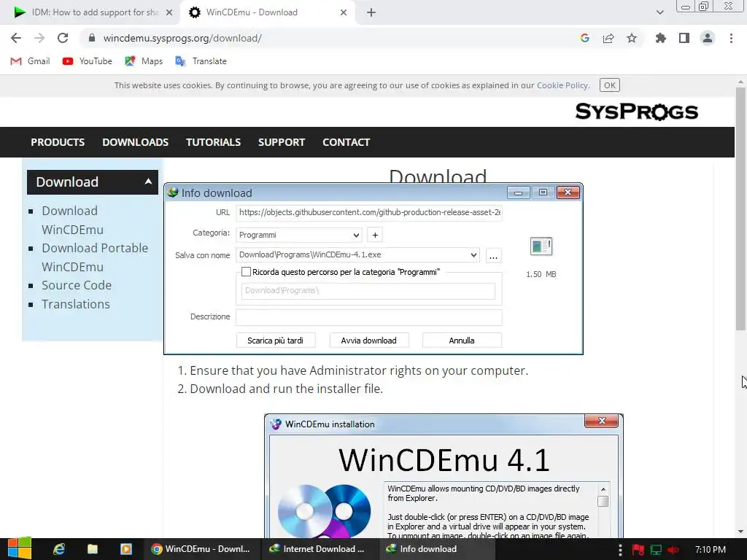The width and height of the screenshot is (747, 560).
Task: Open Chrome three-dot menu
Action: (x=731, y=38)
